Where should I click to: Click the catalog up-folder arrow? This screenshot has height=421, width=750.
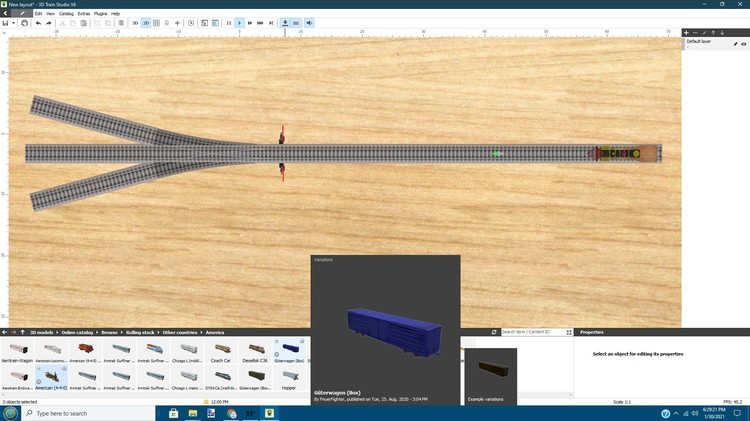22,332
